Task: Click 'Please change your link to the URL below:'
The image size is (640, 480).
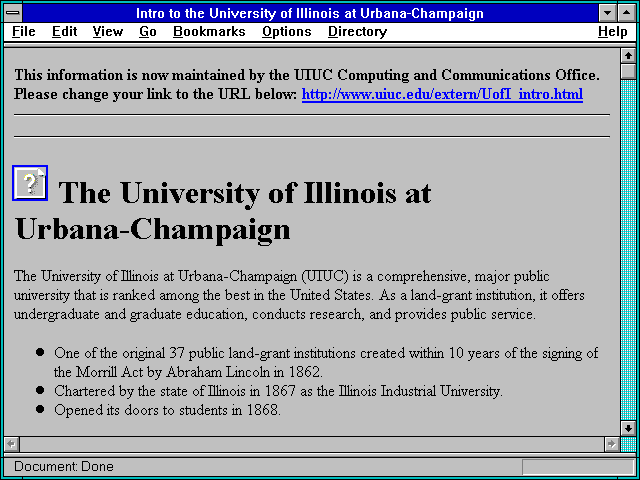Action: coord(155,95)
